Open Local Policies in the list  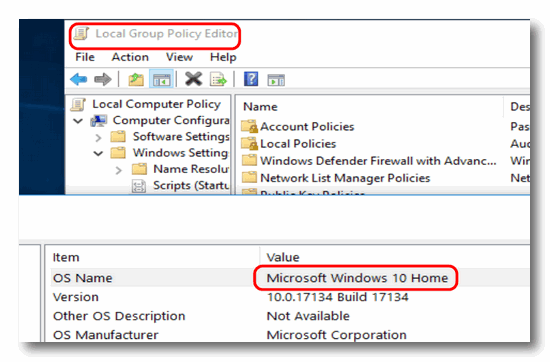coord(298,143)
